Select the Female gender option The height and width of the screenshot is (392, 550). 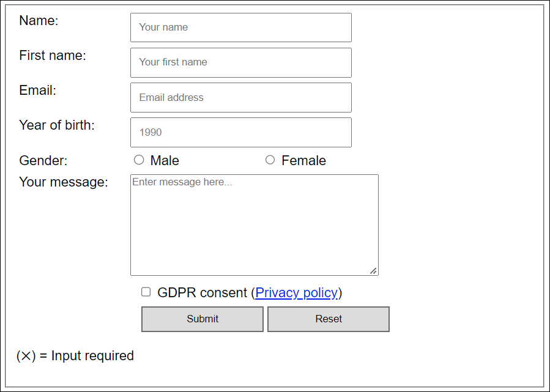[270, 160]
